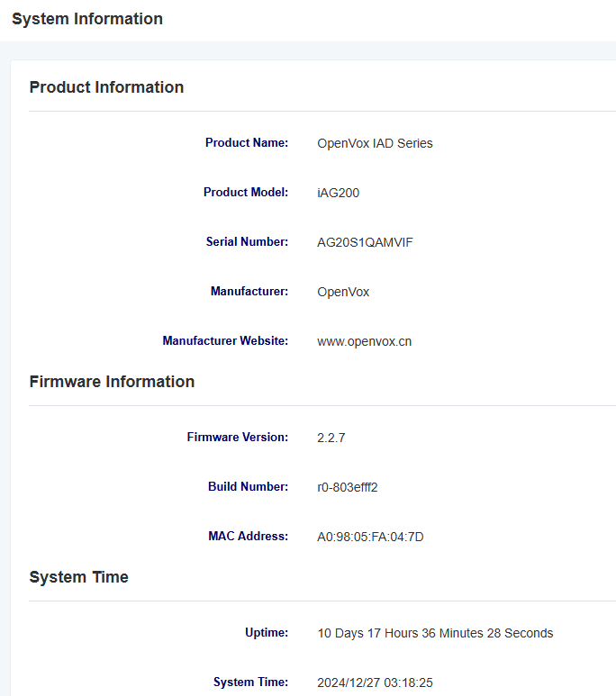Click the Serial Number label
The height and width of the screenshot is (696, 616).
pyautogui.click(x=247, y=242)
